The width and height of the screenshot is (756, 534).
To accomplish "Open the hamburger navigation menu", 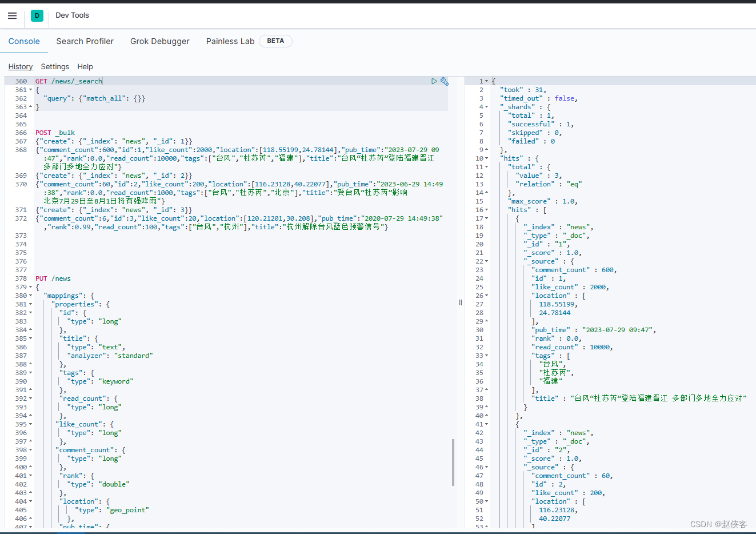I will tap(12, 15).
